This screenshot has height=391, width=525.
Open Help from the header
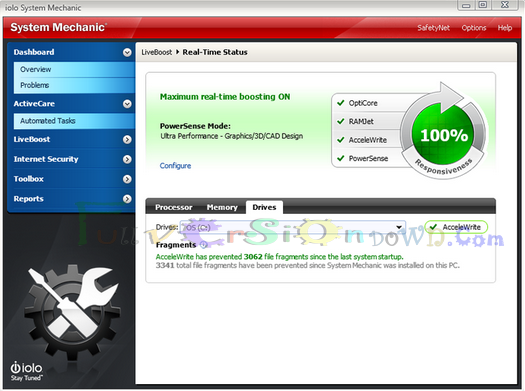505,28
